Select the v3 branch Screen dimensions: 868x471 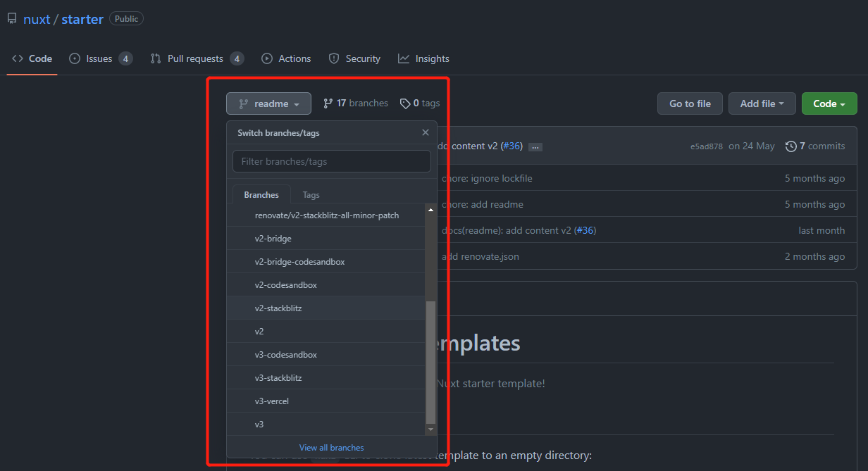pos(326,425)
